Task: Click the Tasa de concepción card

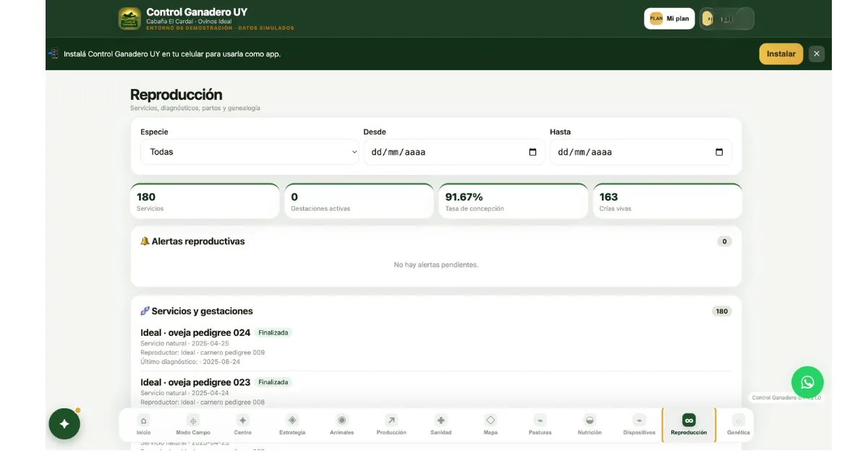Action: point(514,201)
